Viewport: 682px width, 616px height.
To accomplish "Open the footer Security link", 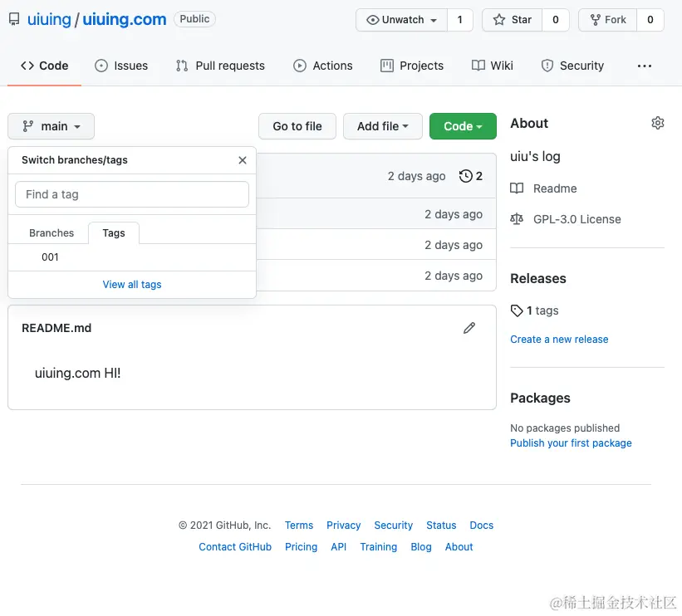I will tap(393, 526).
